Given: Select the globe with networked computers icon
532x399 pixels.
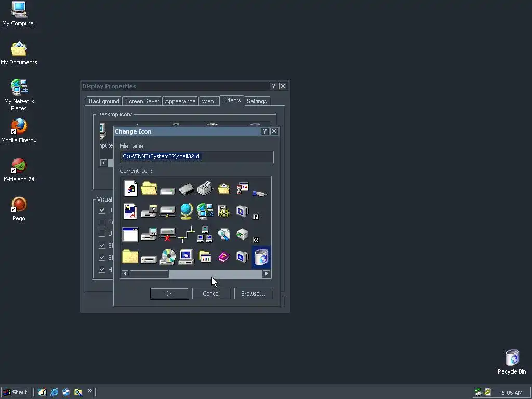Looking at the screenshot, I should pos(205,211).
